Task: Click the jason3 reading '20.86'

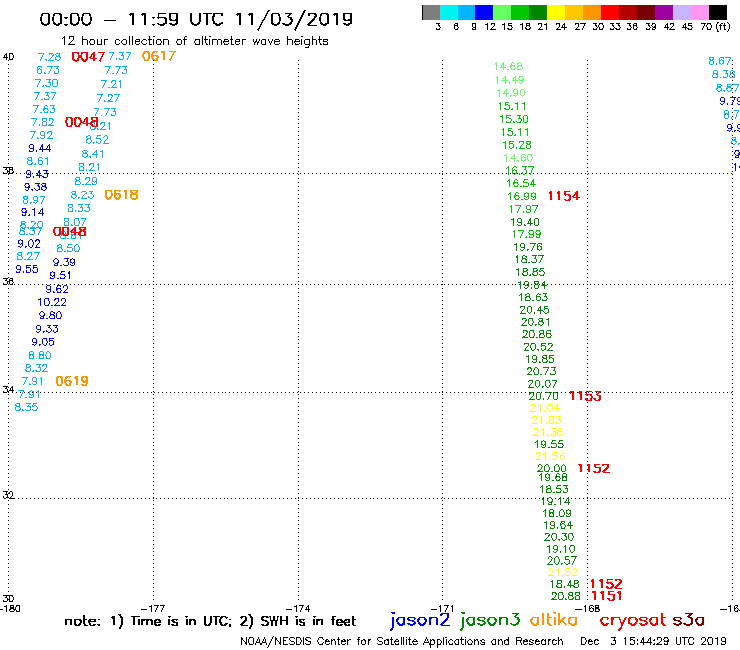Action: (537, 334)
